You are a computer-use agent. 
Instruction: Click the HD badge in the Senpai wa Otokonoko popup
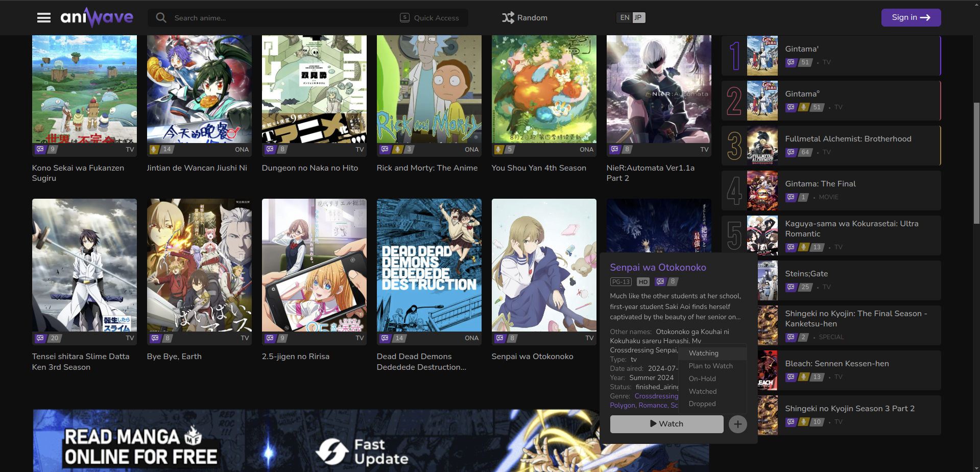pyautogui.click(x=643, y=282)
